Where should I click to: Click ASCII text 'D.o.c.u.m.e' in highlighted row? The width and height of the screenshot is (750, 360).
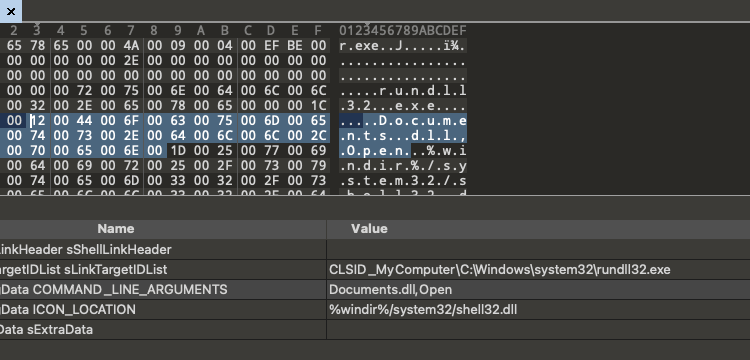(423, 120)
